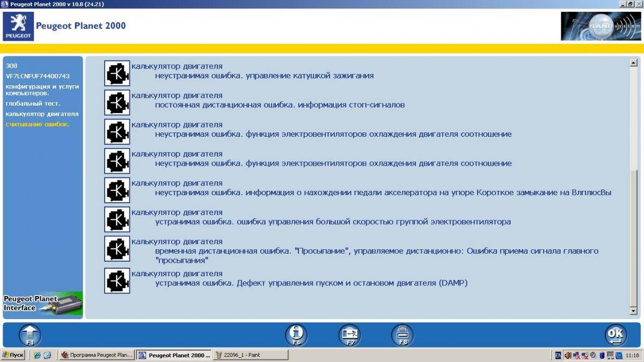This screenshot has width=644, height=362.
Task: Print the fault list with F8
Action: (x=402, y=335)
